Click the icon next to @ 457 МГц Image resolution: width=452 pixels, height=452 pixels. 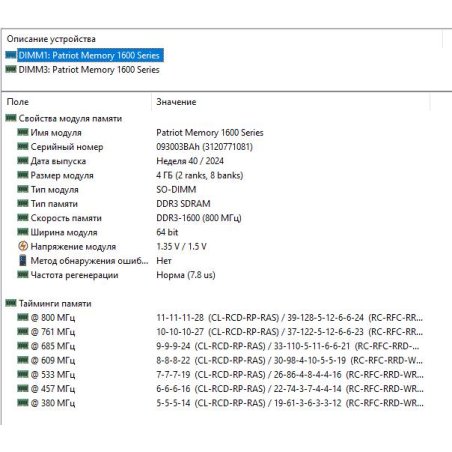pos(23,388)
